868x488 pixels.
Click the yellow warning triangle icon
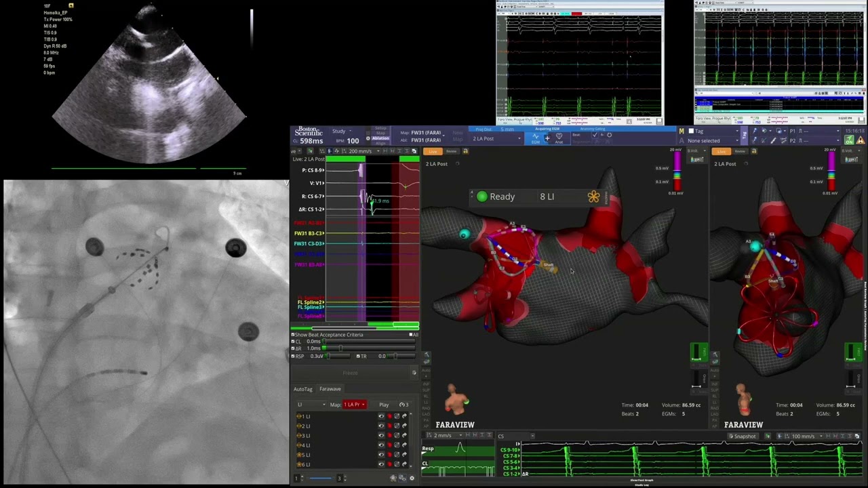[x=860, y=140]
